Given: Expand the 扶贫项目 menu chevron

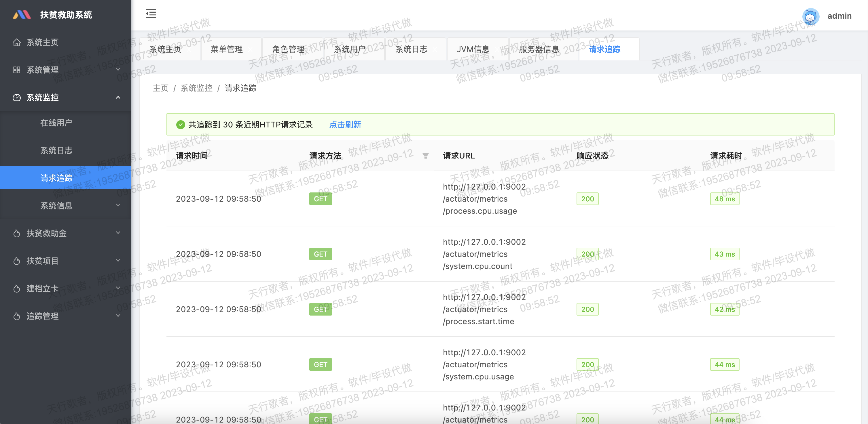Looking at the screenshot, I should click(118, 260).
